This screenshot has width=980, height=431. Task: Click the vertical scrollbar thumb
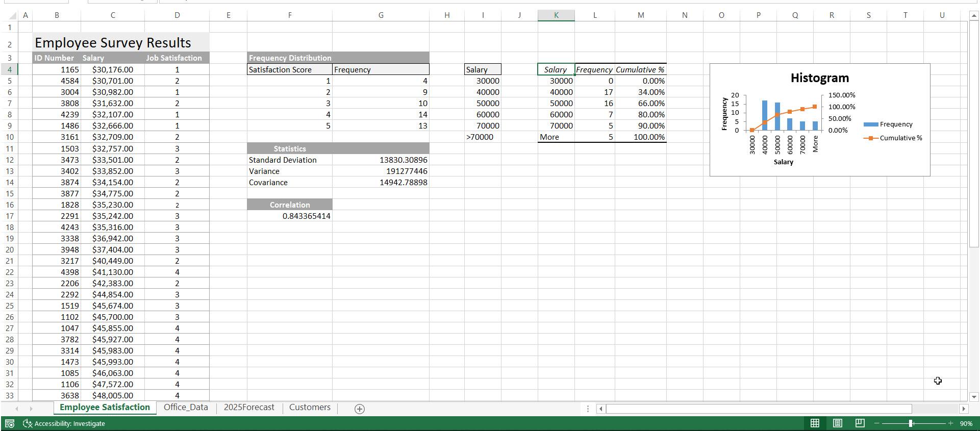[x=974, y=134]
